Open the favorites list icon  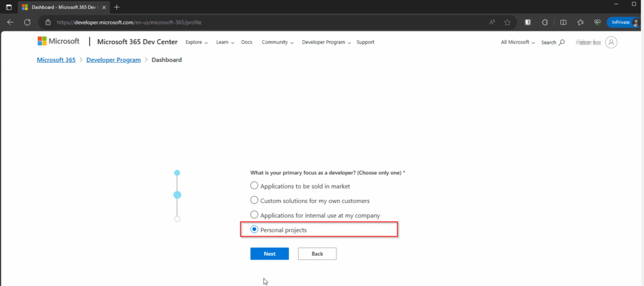[x=580, y=22]
